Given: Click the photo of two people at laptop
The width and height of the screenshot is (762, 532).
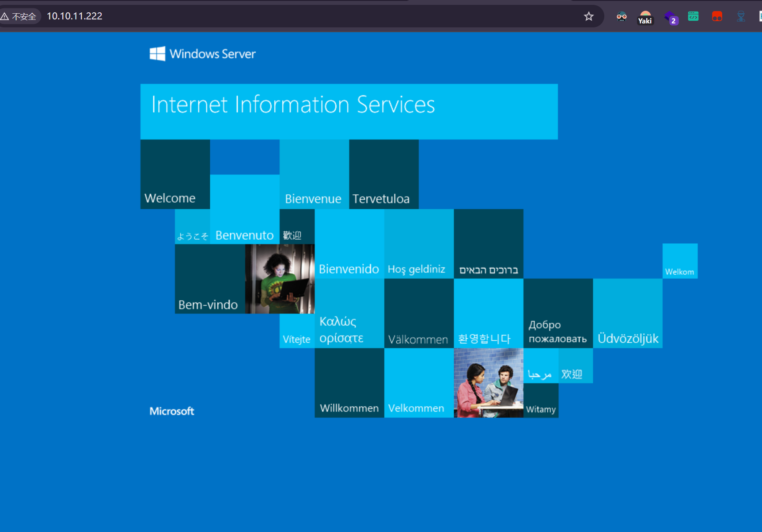Looking at the screenshot, I should tap(488, 383).
